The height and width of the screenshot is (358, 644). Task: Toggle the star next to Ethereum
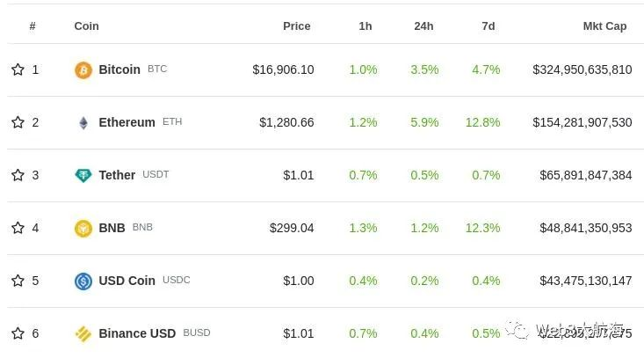tap(18, 122)
